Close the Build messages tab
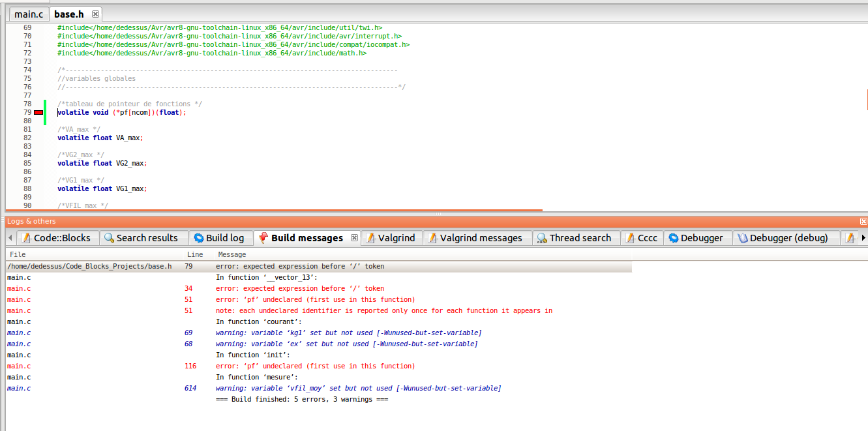The image size is (868, 431). [354, 238]
